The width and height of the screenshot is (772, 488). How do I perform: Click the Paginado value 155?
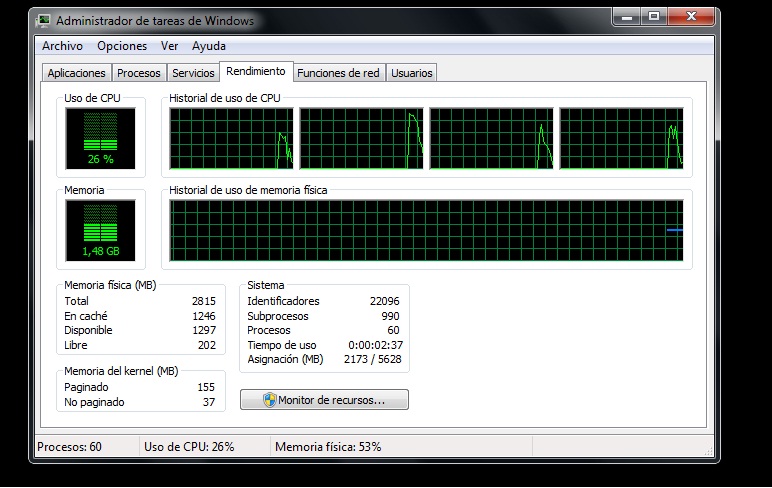pyautogui.click(x=206, y=387)
